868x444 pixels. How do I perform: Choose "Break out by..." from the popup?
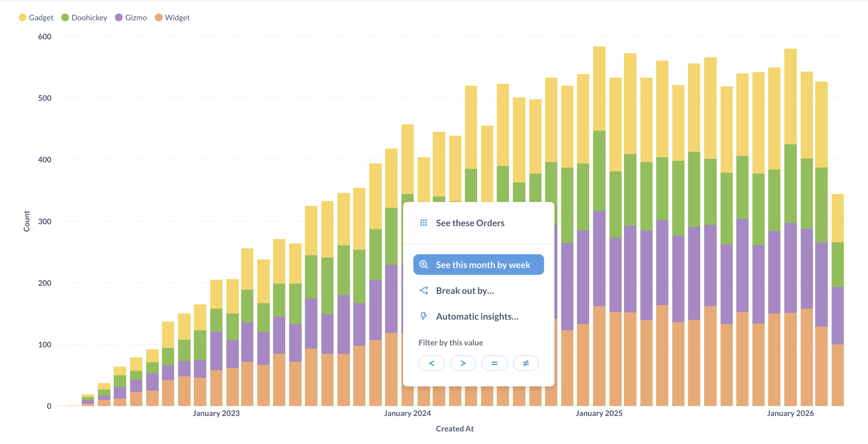[465, 290]
